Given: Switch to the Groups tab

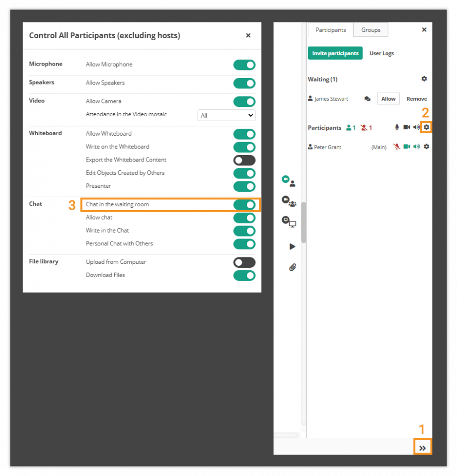Looking at the screenshot, I should [x=370, y=30].
